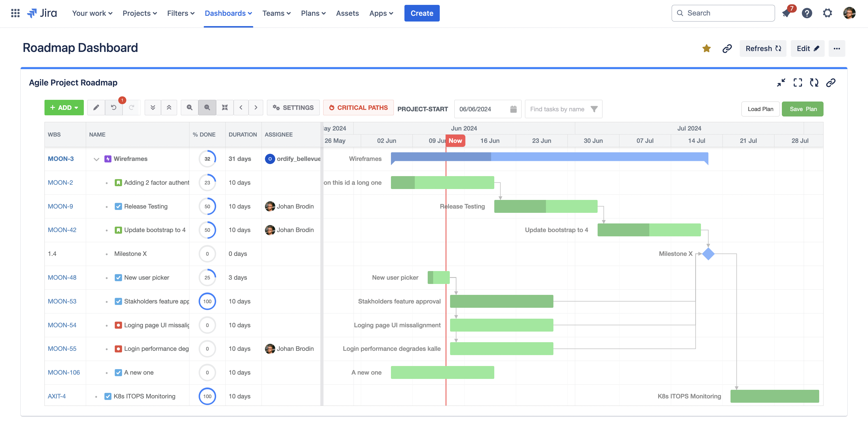Collapse the Wireframes epic row

coord(96,159)
